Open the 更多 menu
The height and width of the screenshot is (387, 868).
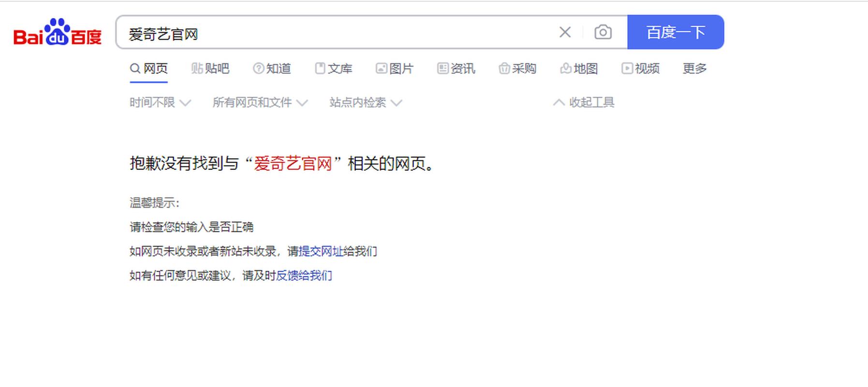(694, 69)
